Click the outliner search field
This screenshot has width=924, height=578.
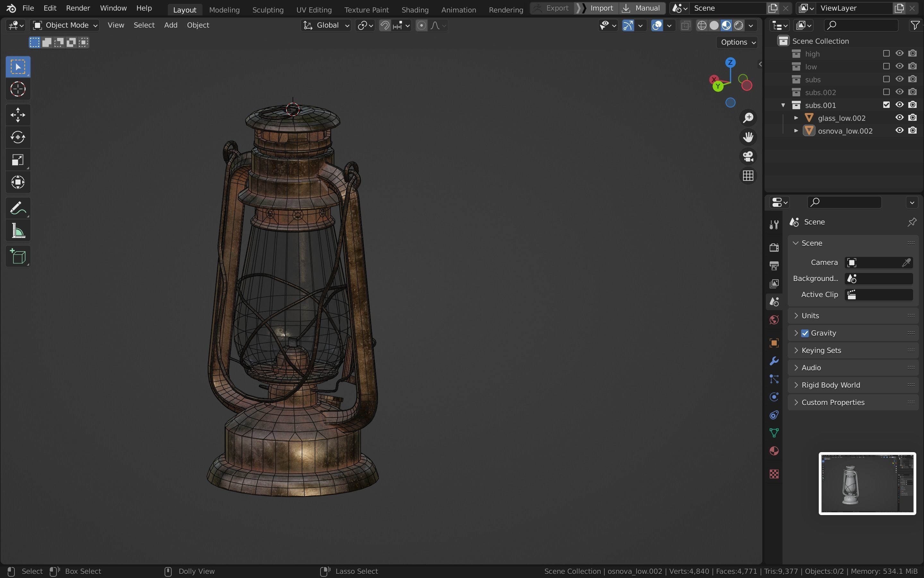point(861,25)
